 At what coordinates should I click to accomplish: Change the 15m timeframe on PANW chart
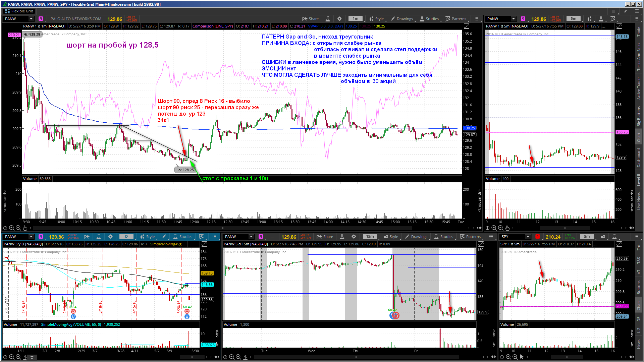tap(370, 237)
